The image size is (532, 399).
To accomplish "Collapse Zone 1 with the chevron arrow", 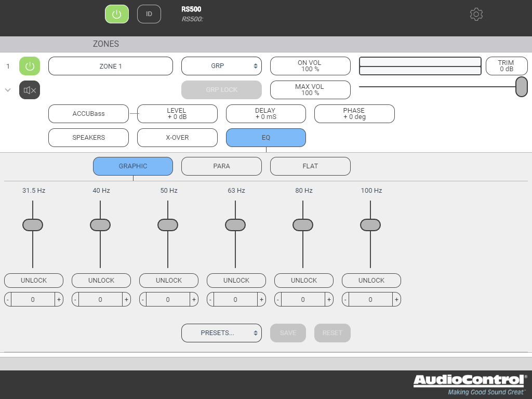I will 8,90.
